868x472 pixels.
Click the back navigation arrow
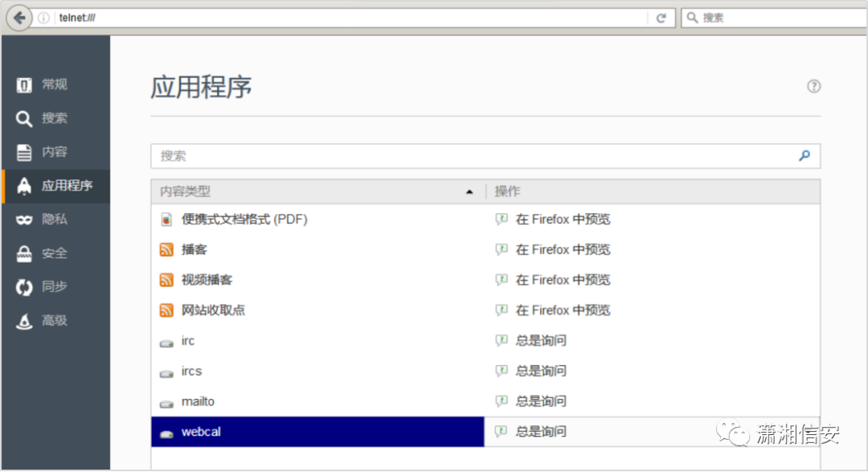[x=18, y=17]
